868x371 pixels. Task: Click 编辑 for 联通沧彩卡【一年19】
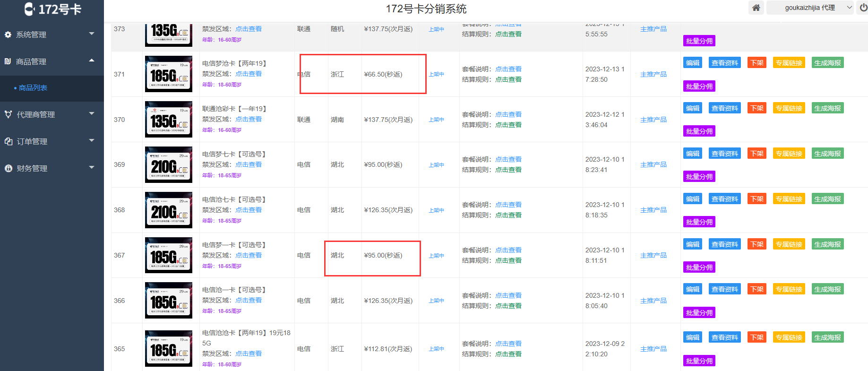click(693, 108)
